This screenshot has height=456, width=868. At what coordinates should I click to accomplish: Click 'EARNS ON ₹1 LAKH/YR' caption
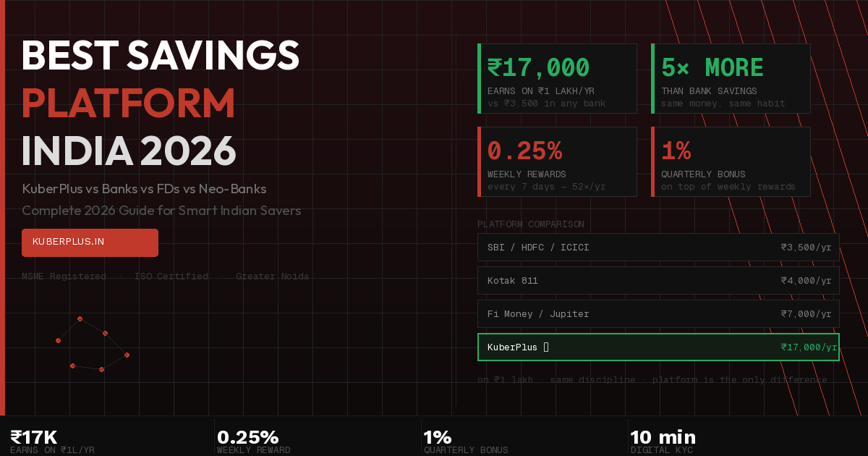[540, 91]
